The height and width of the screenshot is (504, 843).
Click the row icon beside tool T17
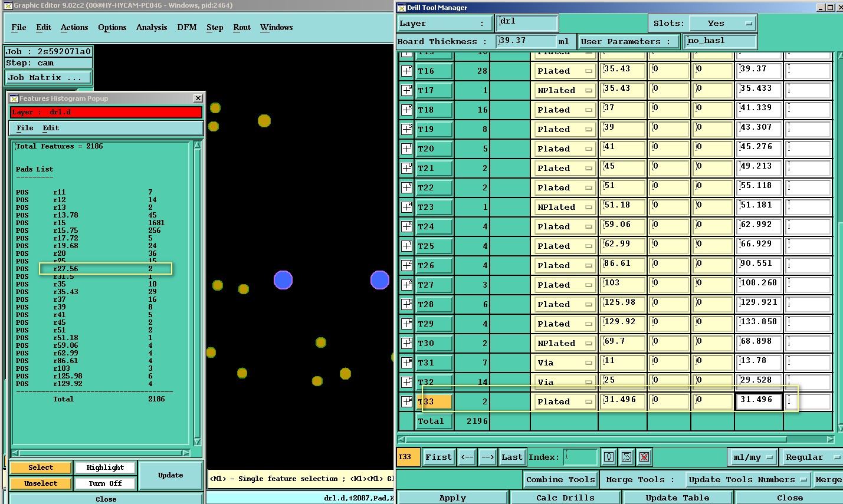(406, 90)
